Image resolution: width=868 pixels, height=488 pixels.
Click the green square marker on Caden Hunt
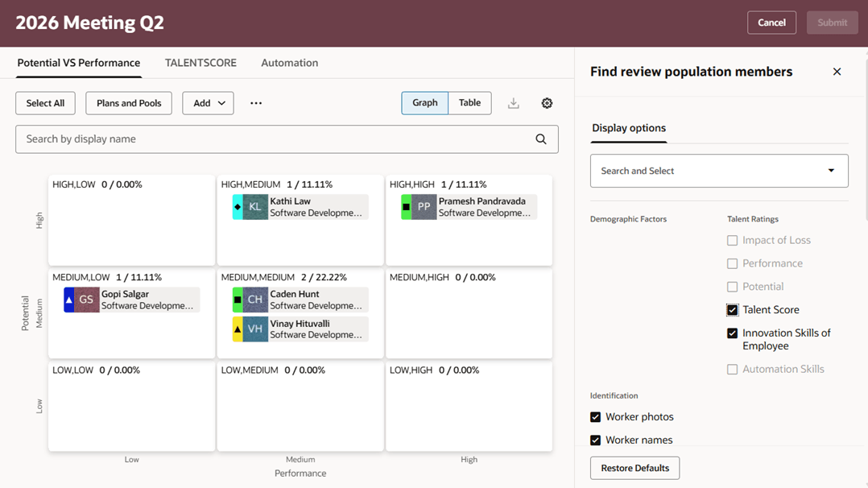click(238, 300)
